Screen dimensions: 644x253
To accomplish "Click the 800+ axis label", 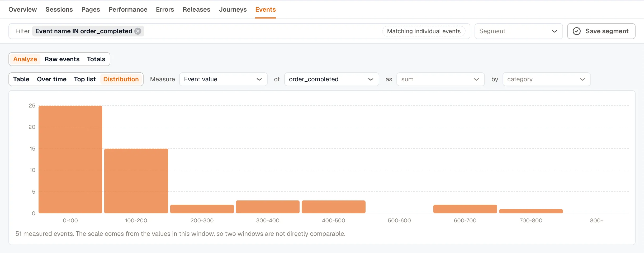I will tap(597, 221).
